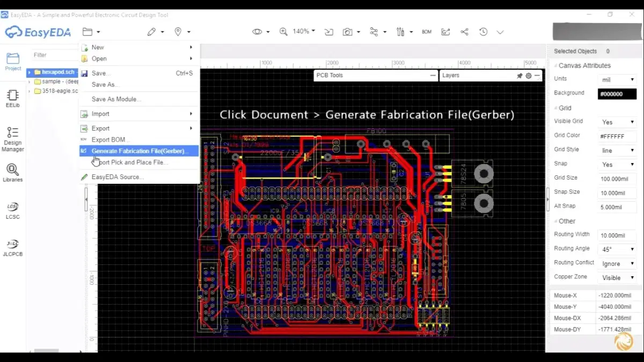The image size is (644, 362).
Task: Minimize the PCB Tools panel
Action: pyautogui.click(x=433, y=76)
